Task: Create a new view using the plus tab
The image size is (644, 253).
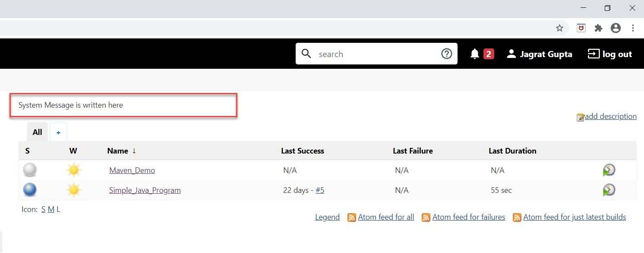Action: click(58, 132)
